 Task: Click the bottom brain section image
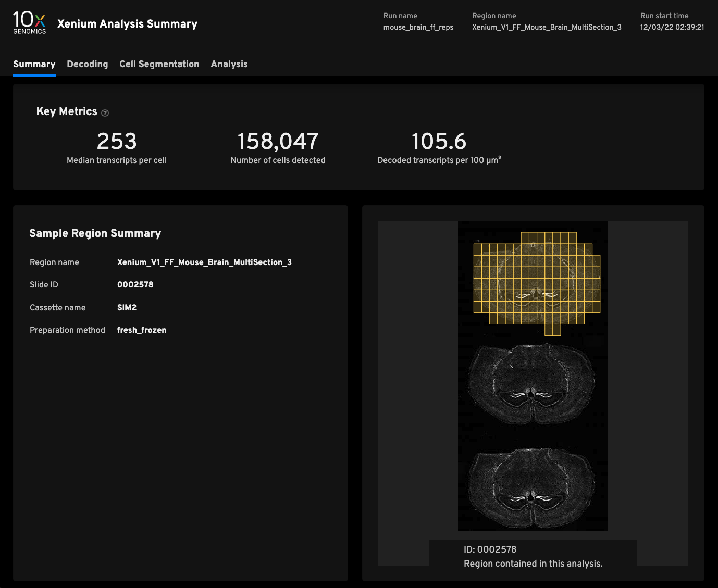[x=531, y=490]
